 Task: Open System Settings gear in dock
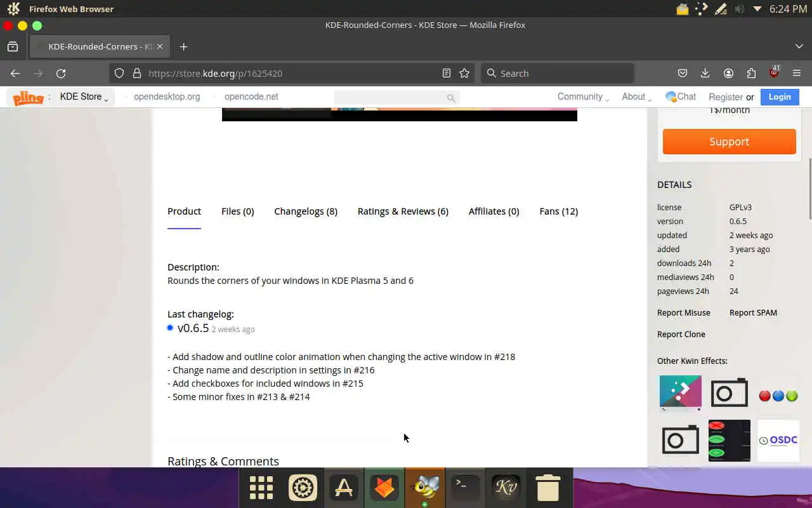303,488
